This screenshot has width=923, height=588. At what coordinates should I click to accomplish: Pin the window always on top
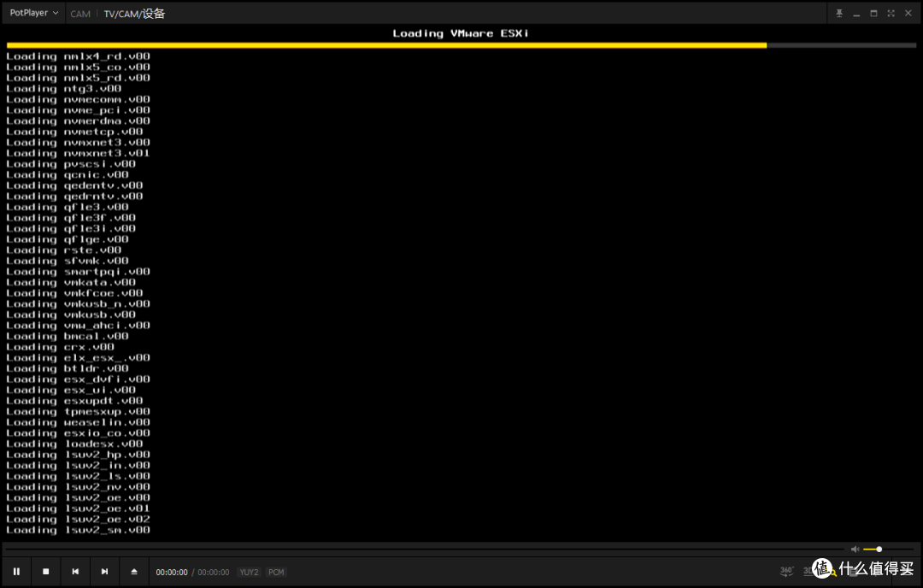click(839, 13)
